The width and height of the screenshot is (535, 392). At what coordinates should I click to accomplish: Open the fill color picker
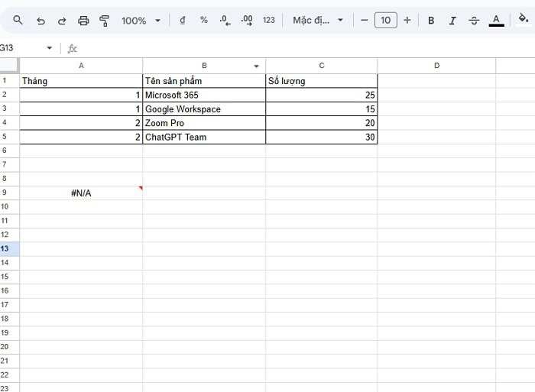tap(524, 18)
